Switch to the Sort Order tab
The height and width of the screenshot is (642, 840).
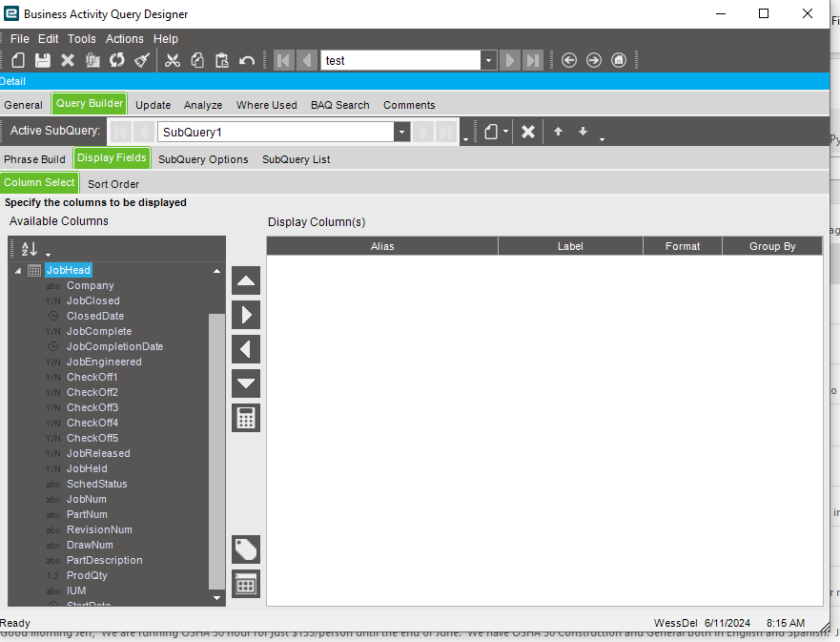point(113,184)
